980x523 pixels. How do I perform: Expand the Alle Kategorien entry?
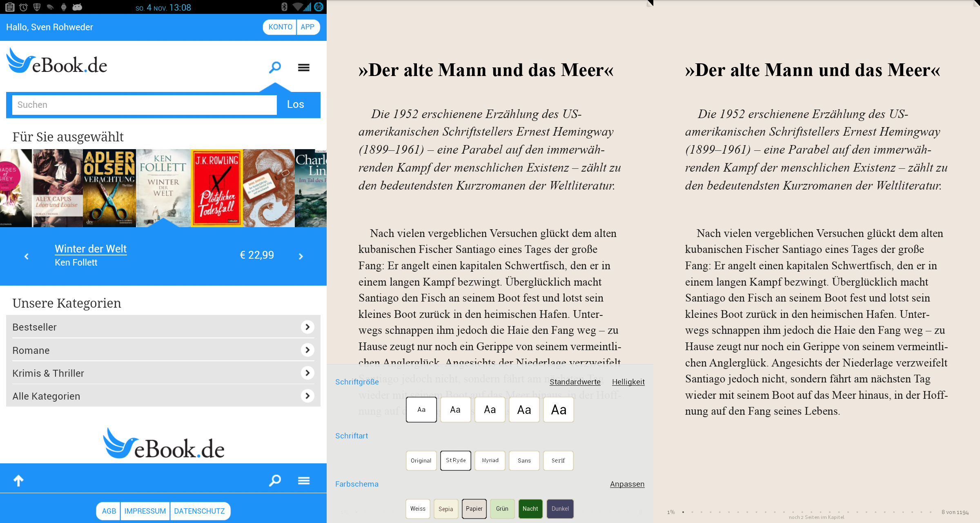click(163, 396)
